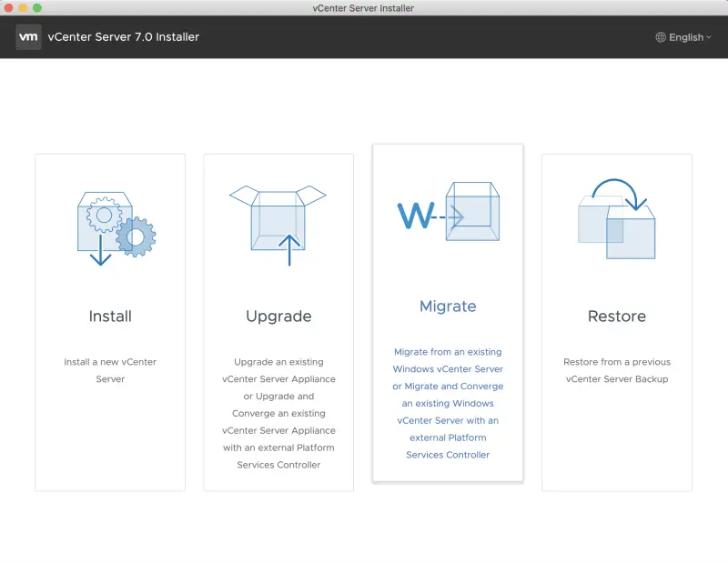This screenshot has width=728, height=563.
Task: Click the chevron next to English
Action: 706,37
